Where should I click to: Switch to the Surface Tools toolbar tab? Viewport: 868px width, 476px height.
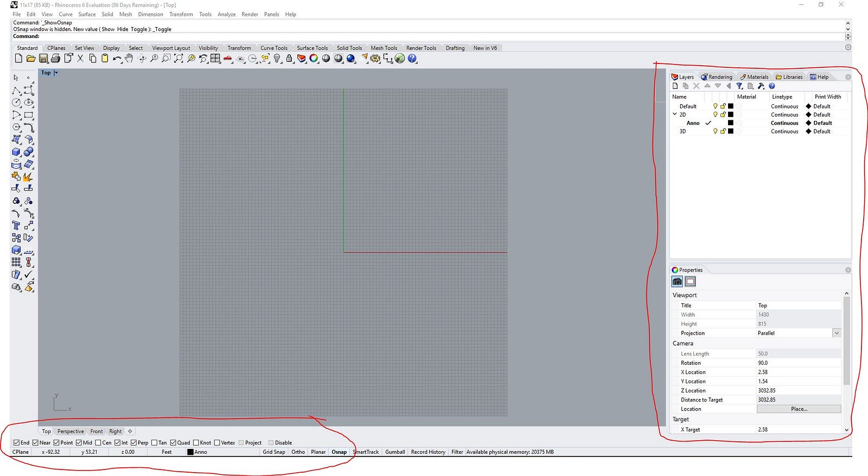(x=312, y=48)
